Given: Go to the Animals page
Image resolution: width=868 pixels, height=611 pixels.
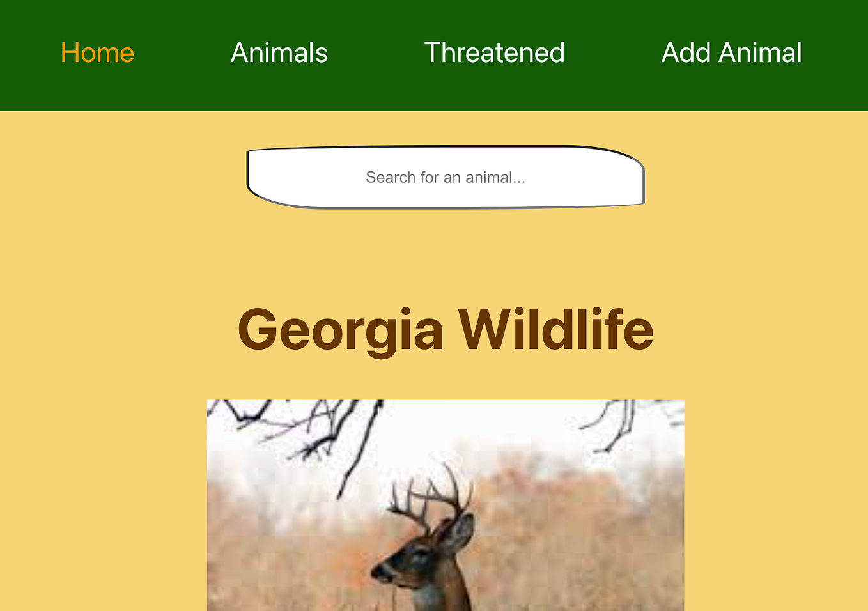Looking at the screenshot, I should [279, 52].
